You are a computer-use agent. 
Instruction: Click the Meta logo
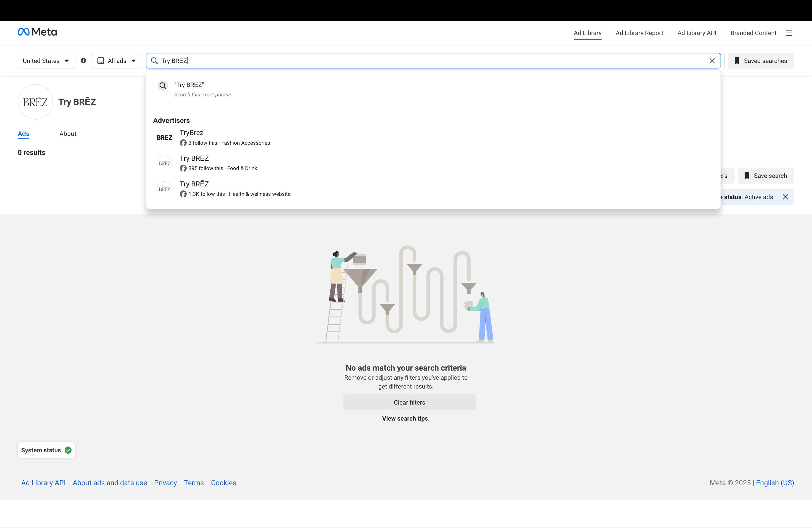click(x=37, y=32)
